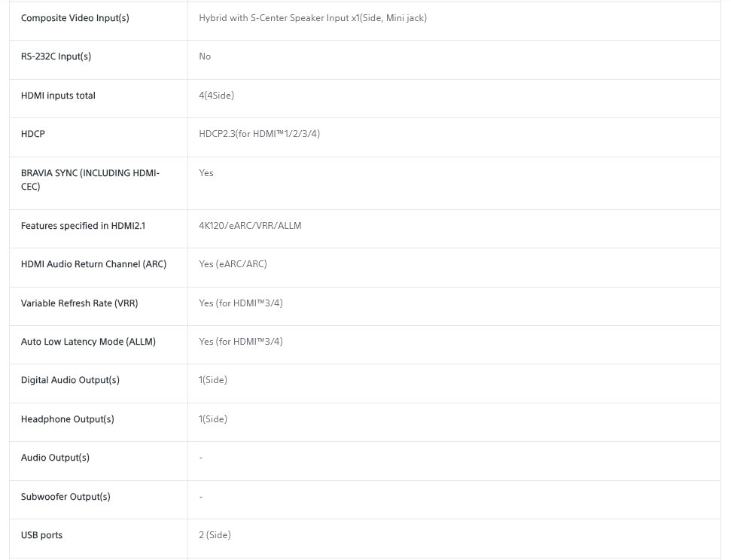This screenshot has height=560, width=731.
Task: Click the HDMI inputs total label
Action: [x=58, y=96]
